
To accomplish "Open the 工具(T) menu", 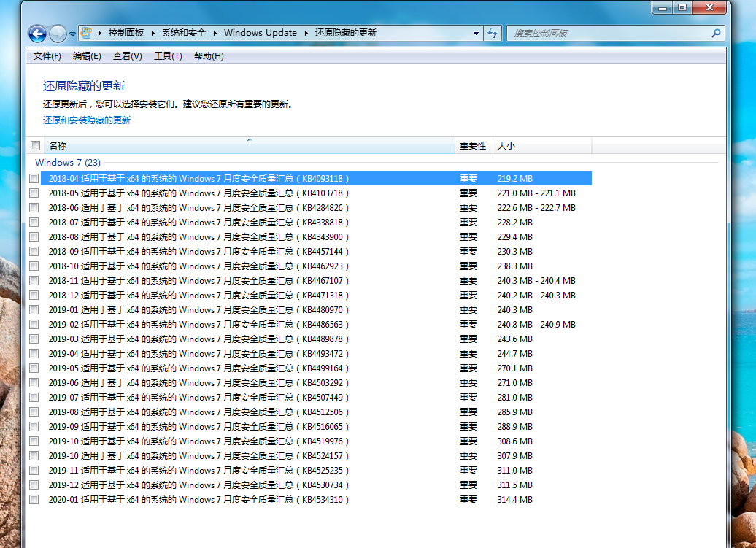I will point(168,56).
